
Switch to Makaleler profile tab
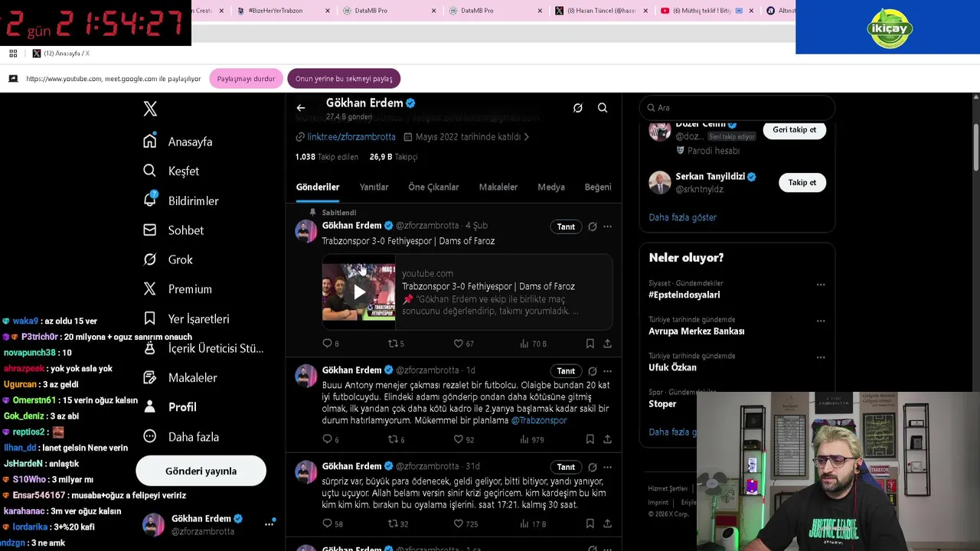click(x=498, y=187)
